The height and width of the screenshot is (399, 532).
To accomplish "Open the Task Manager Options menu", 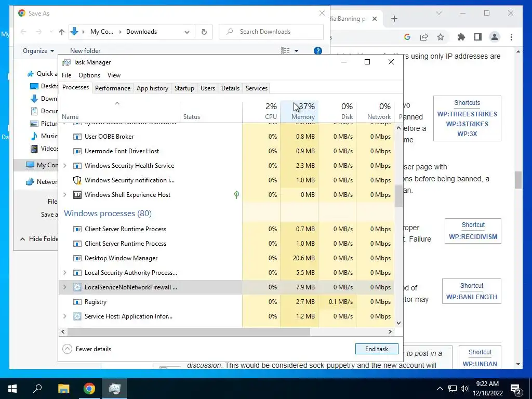I will point(89,75).
